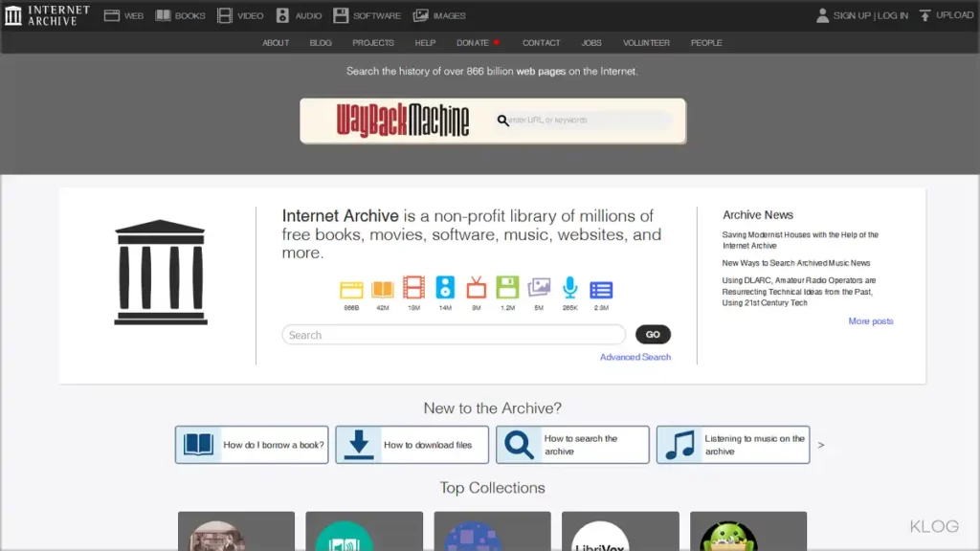Screen dimensions: 980x551
Task: Open the Blog link
Action: tap(321, 43)
